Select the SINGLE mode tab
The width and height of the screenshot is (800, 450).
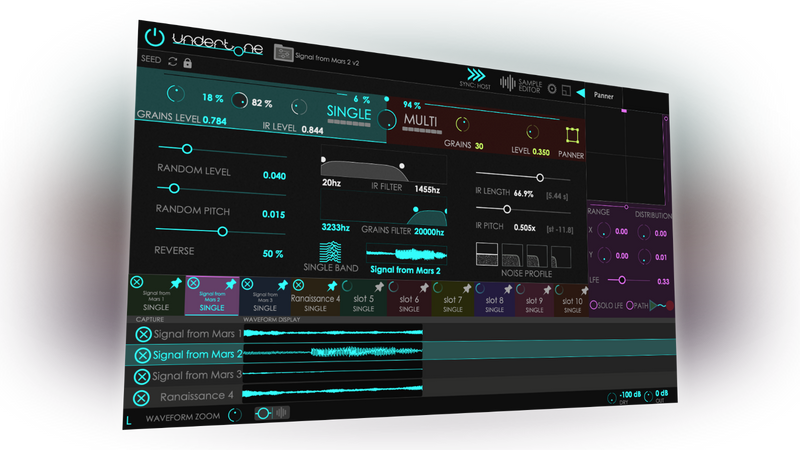[x=349, y=112]
